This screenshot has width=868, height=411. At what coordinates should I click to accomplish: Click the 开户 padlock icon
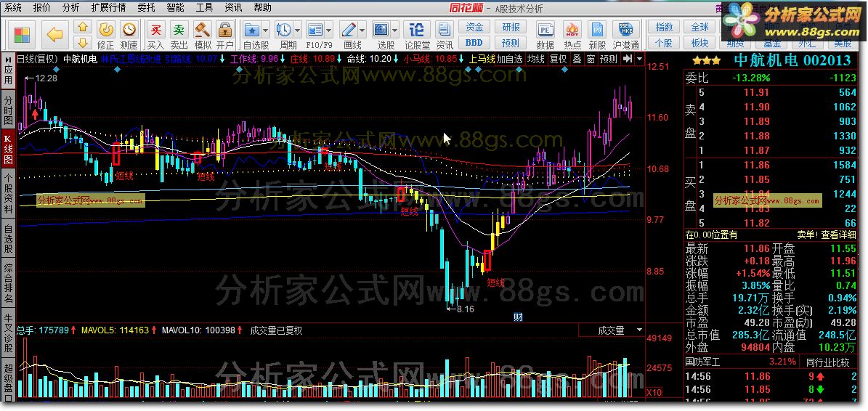(x=224, y=29)
